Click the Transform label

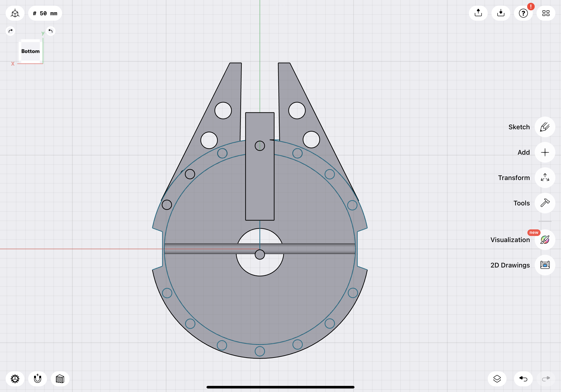tap(514, 178)
